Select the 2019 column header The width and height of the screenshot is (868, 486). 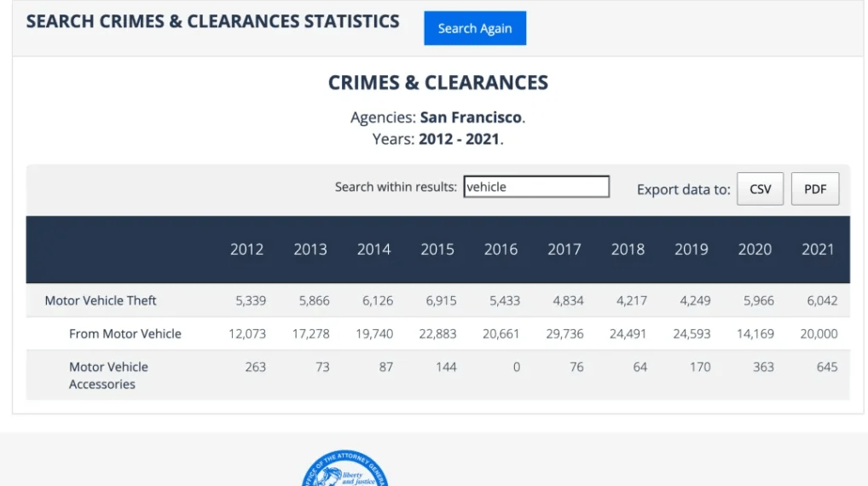pyautogui.click(x=691, y=249)
